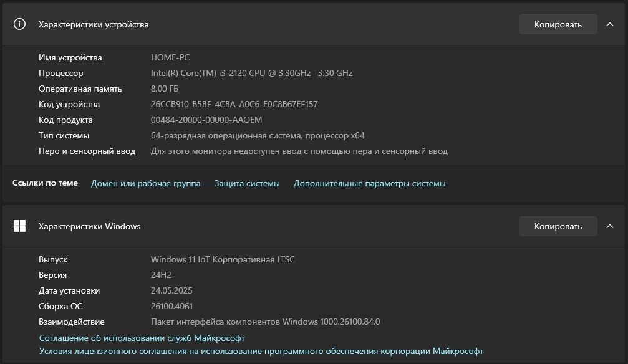Click the Характеристики Windows header title
The image size is (628, 364).
[89, 226]
